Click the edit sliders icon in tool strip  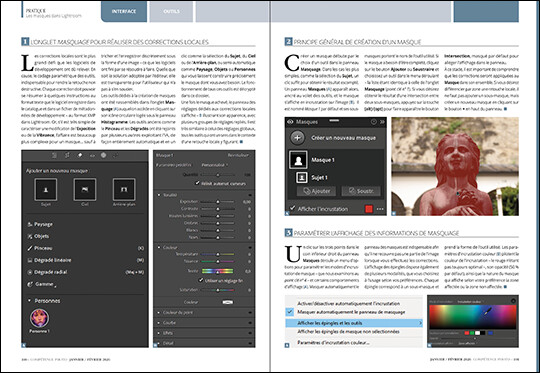(x=54, y=155)
